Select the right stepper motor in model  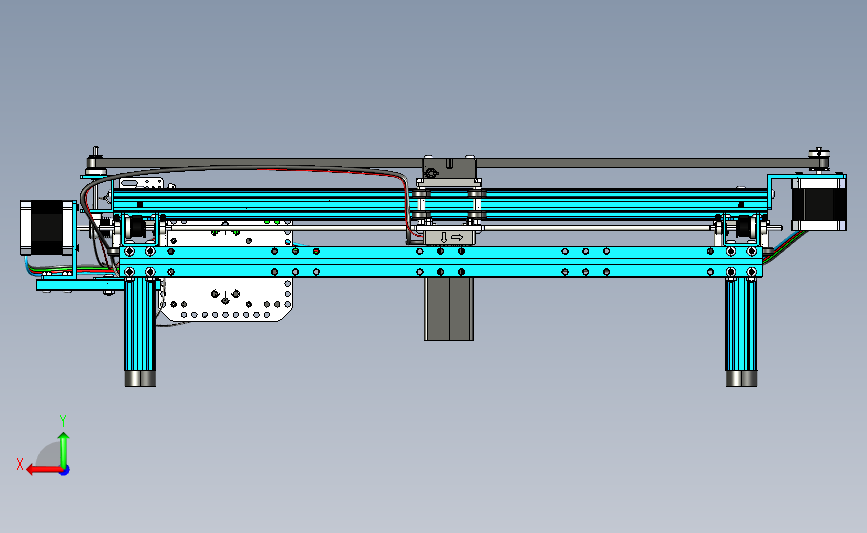[x=818, y=203]
